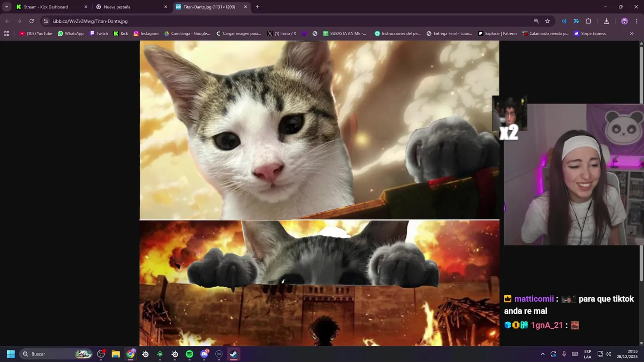Open Spotify from the taskbar
Screen dimensions: 644x362
tap(189, 354)
